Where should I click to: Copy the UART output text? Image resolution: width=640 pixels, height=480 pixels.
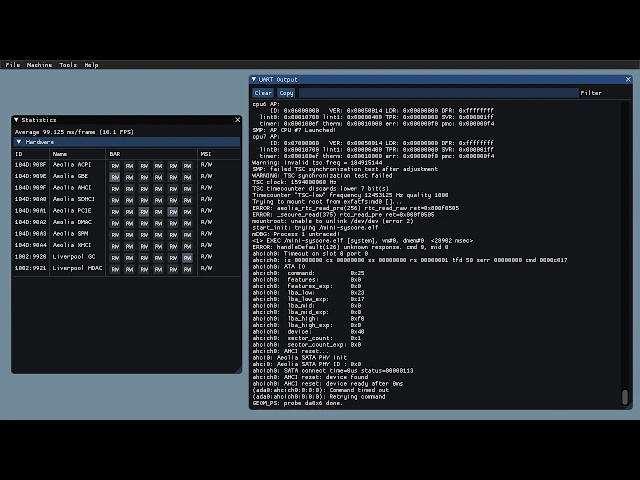(x=286, y=93)
